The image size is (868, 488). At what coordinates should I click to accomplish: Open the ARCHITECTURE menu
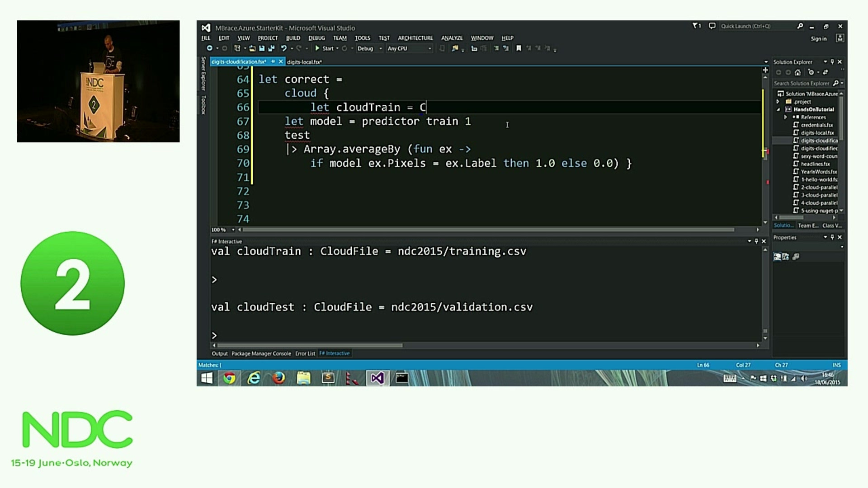[x=415, y=38]
